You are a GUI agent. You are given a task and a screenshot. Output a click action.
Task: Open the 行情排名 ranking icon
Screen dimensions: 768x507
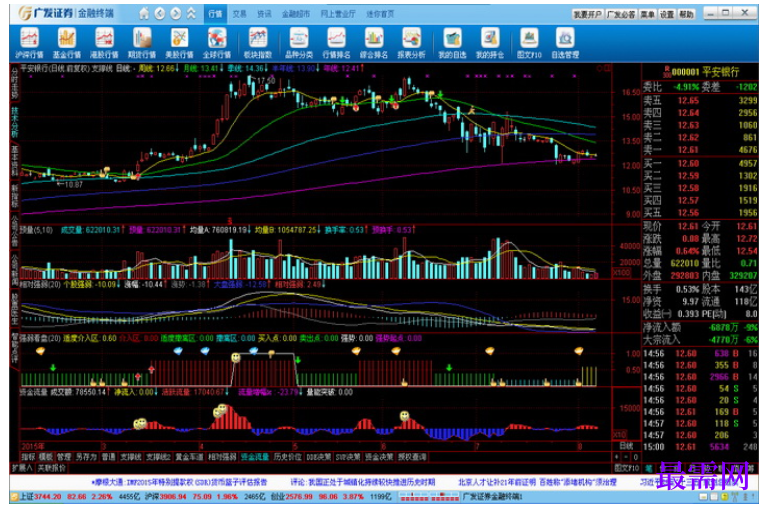pos(336,44)
